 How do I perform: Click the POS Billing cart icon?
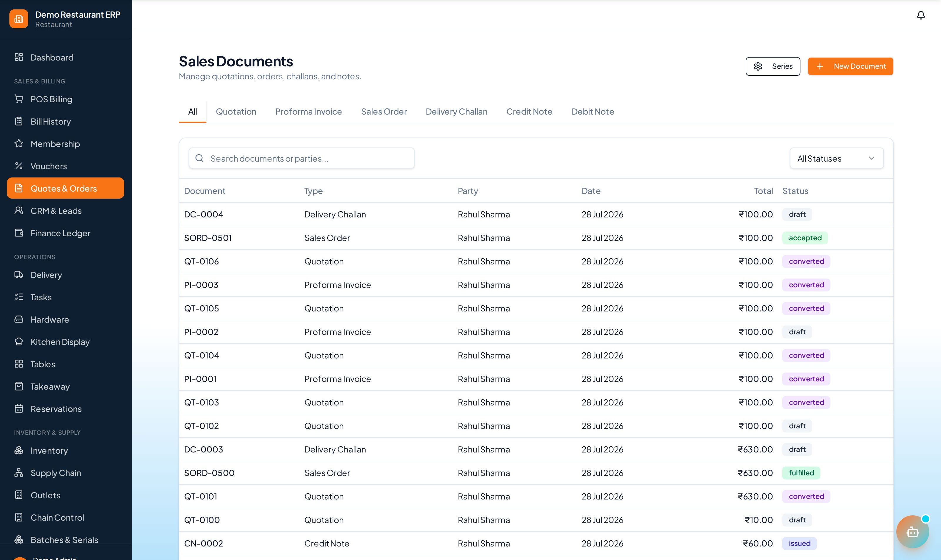coord(19,99)
